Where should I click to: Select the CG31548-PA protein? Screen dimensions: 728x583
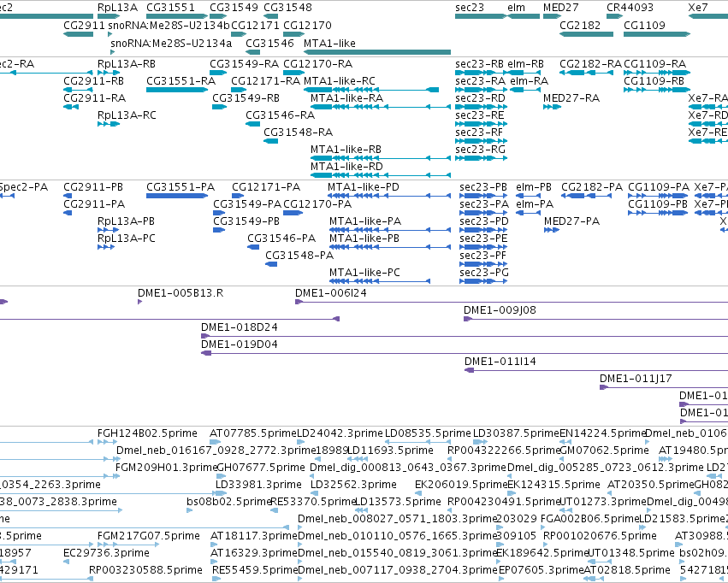coord(271,264)
